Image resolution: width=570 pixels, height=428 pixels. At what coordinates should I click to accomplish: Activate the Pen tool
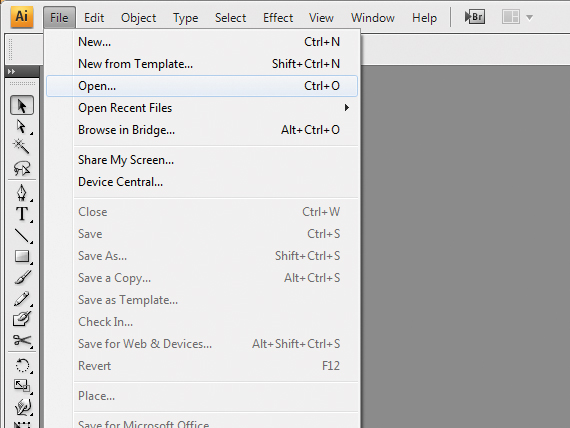point(22,192)
